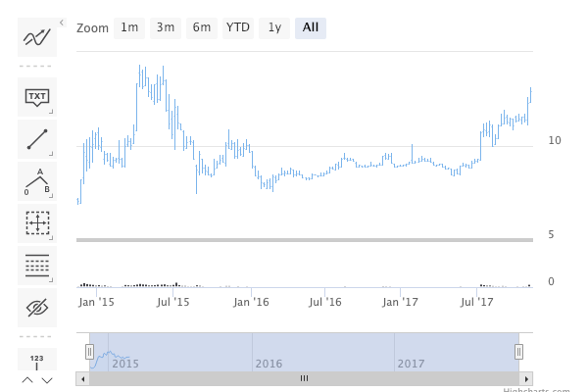Collapse the stock tools sidebar arrow
588x392 pixels.
[61, 23]
